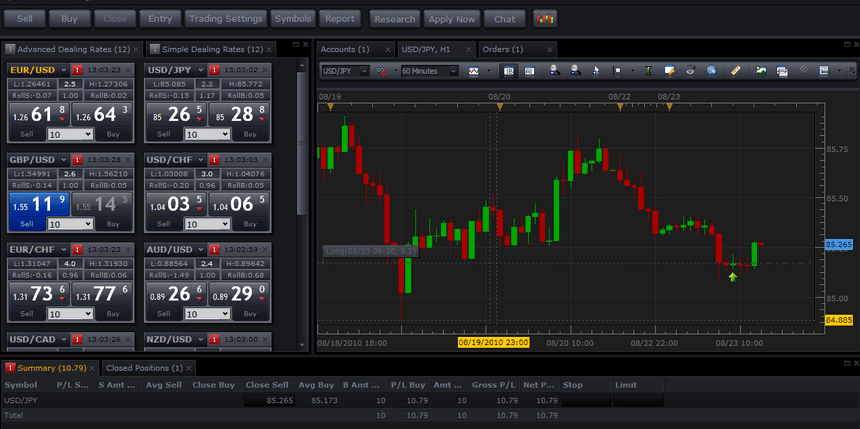Click the candlestick chart icon after Chat
This screenshot has height=429, width=860.
545,19
